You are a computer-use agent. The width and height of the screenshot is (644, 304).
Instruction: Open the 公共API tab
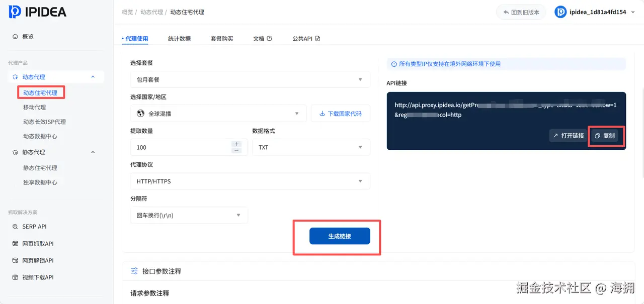click(306, 39)
